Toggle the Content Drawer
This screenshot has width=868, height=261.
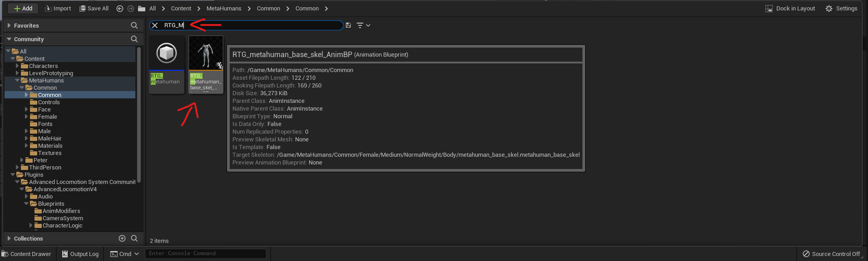coord(27,254)
